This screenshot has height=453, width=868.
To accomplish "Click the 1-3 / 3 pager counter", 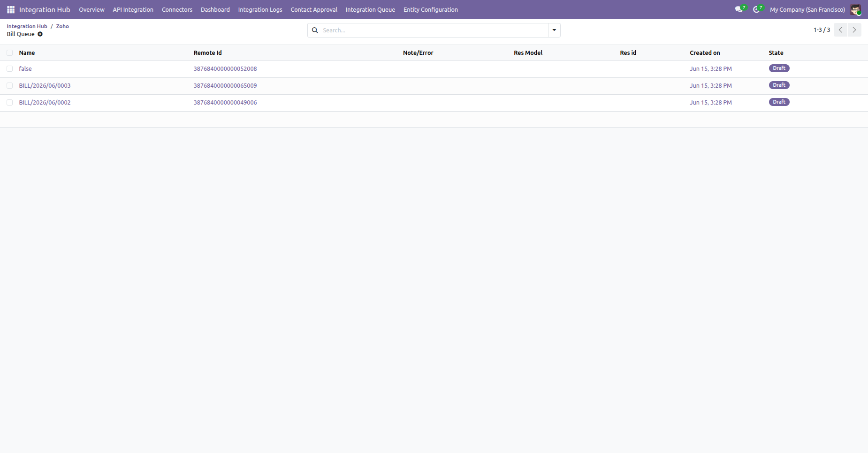I will tap(822, 30).
